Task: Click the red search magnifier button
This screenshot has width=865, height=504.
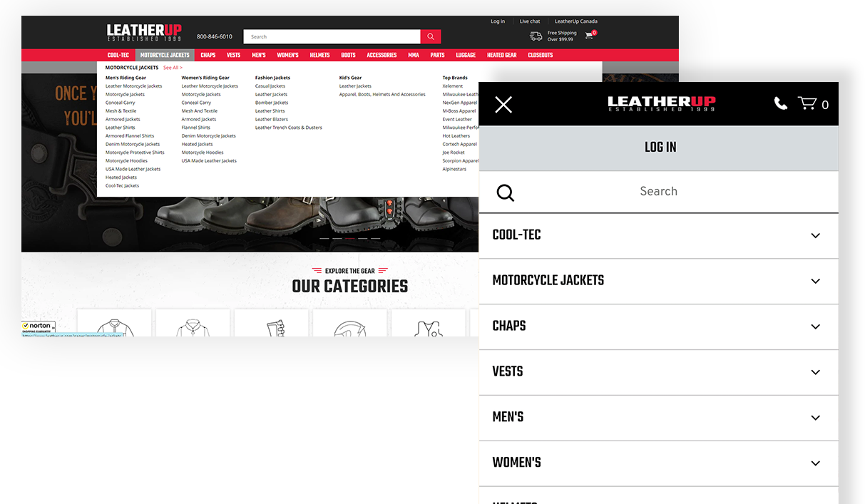Action: pyautogui.click(x=430, y=36)
